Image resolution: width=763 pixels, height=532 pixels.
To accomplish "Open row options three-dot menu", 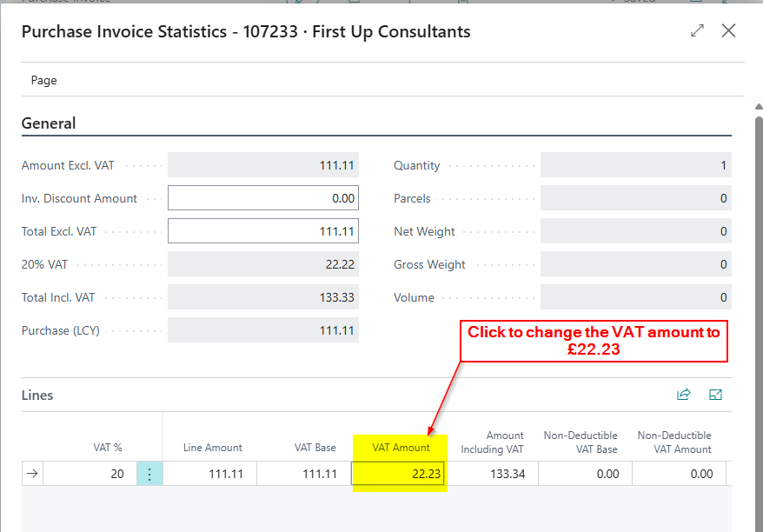I will pyautogui.click(x=149, y=474).
